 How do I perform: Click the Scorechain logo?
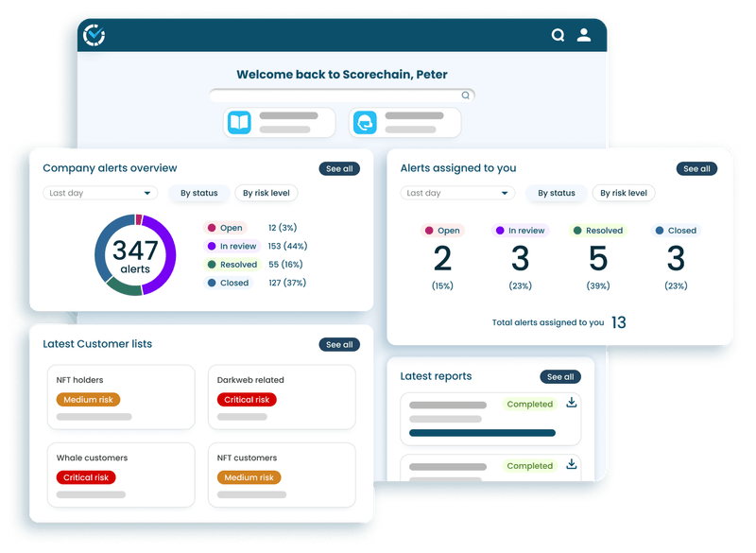[94, 34]
